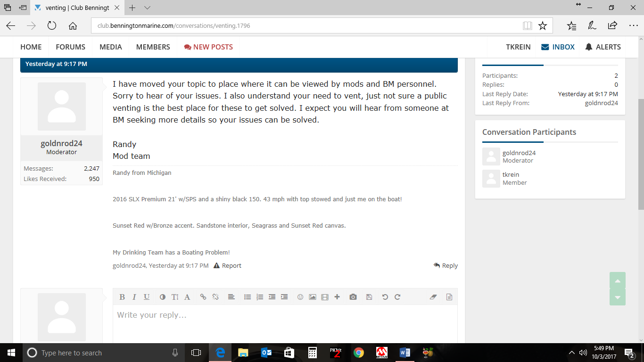Click the Reply link under the message

tap(446, 266)
